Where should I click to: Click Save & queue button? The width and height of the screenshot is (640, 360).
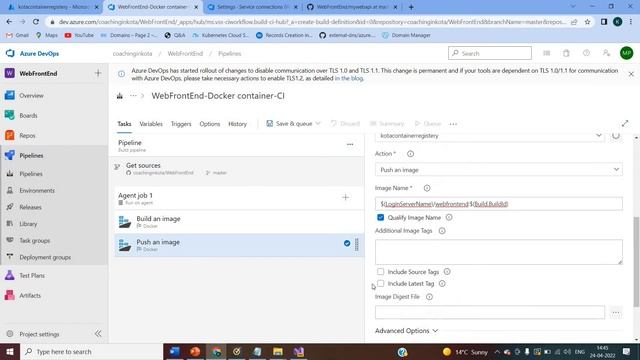[x=289, y=124]
